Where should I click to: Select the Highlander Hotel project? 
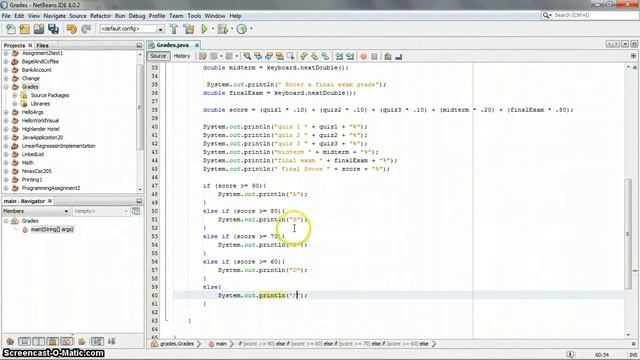click(x=40, y=129)
